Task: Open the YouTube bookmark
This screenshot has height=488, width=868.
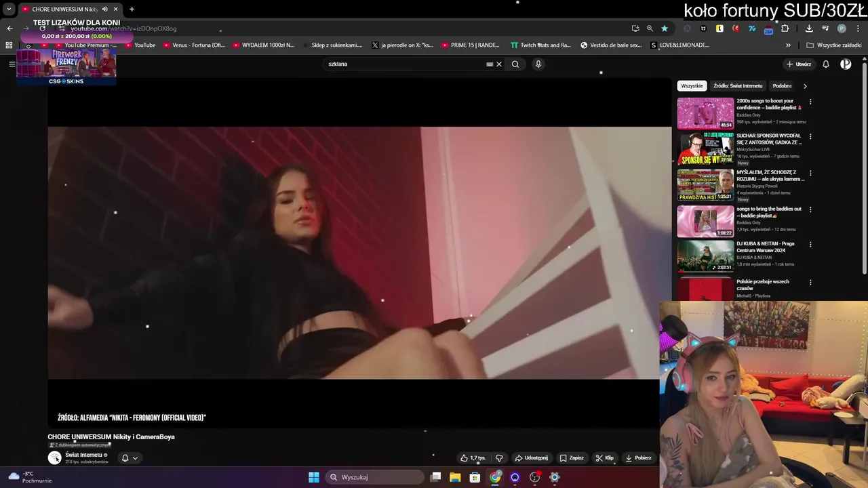Action: pos(140,45)
